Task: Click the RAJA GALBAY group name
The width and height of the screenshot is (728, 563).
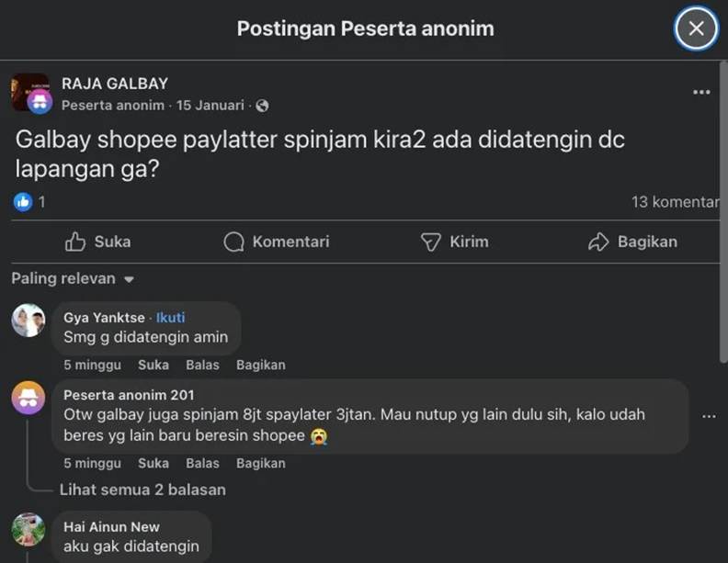Action: pos(115,84)
